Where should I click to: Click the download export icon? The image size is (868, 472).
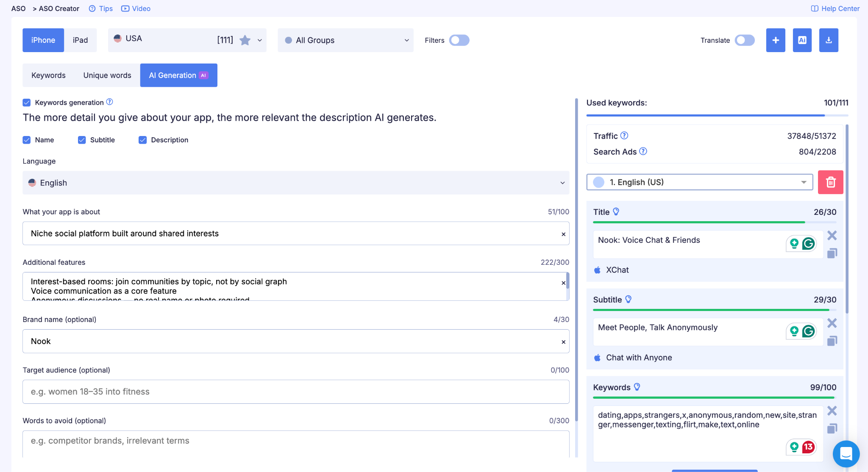829,40
